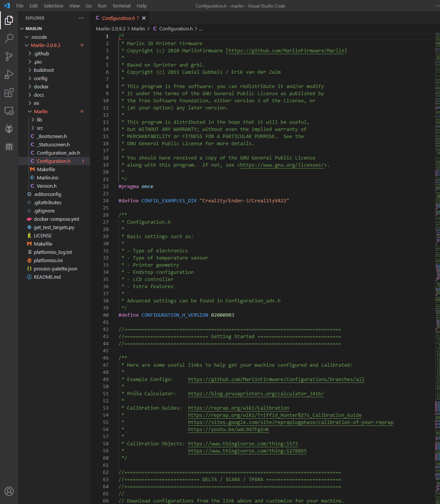Open the Accounts menu icon
440x504 pixels.
pos(9,491)
